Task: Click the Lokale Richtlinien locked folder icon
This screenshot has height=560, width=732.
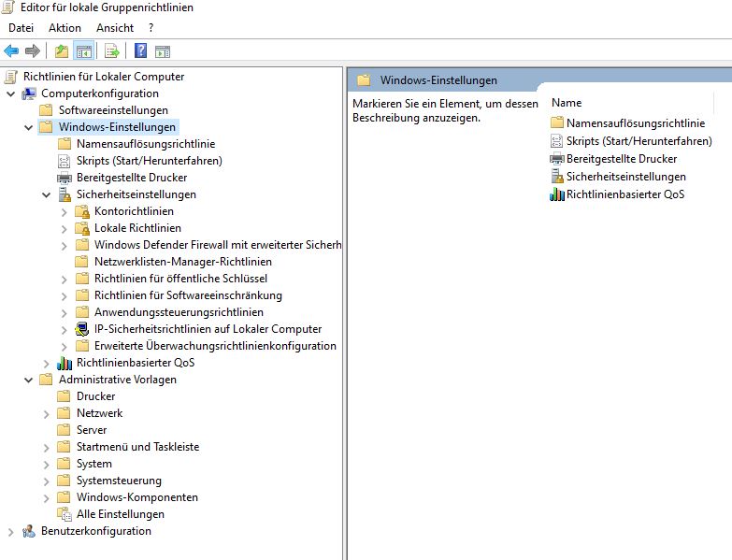Action: 82,229
